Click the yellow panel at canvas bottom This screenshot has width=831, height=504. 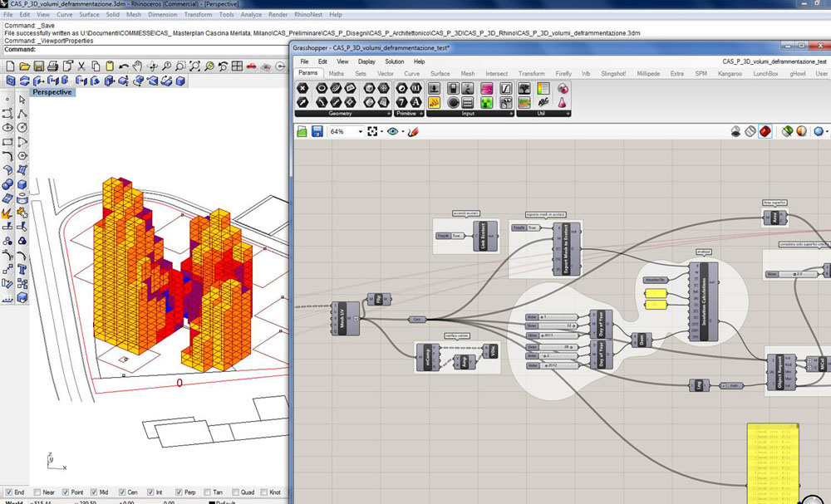point(772,463)
